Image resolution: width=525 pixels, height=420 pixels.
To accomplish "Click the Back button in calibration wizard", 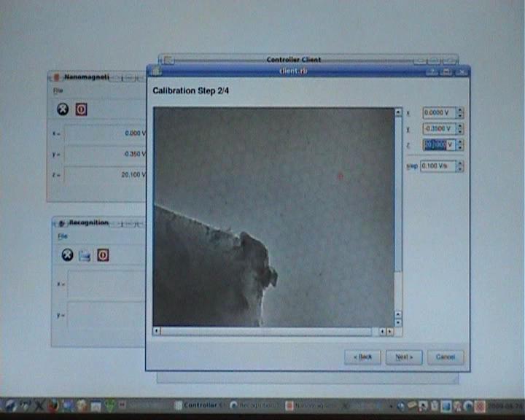I will [x=362, y=357].
